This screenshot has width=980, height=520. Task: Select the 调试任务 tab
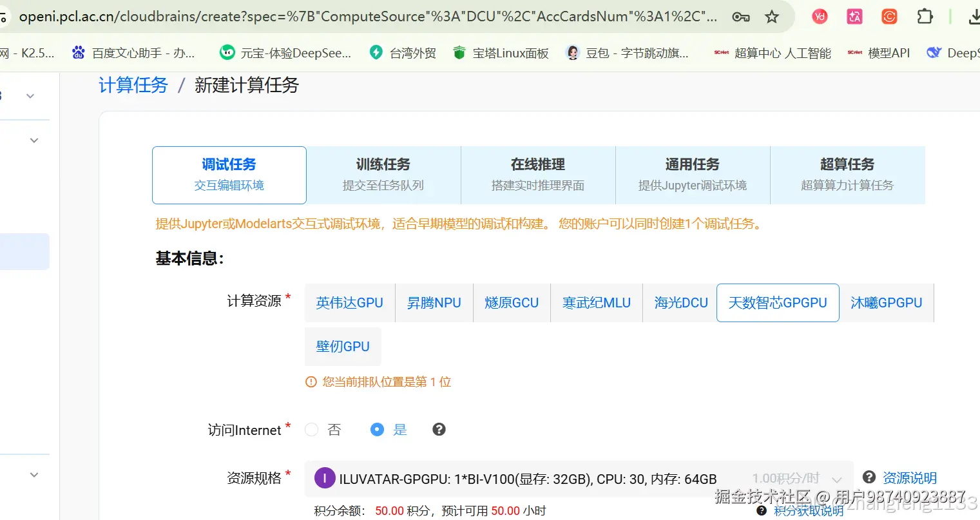[229, 175]
